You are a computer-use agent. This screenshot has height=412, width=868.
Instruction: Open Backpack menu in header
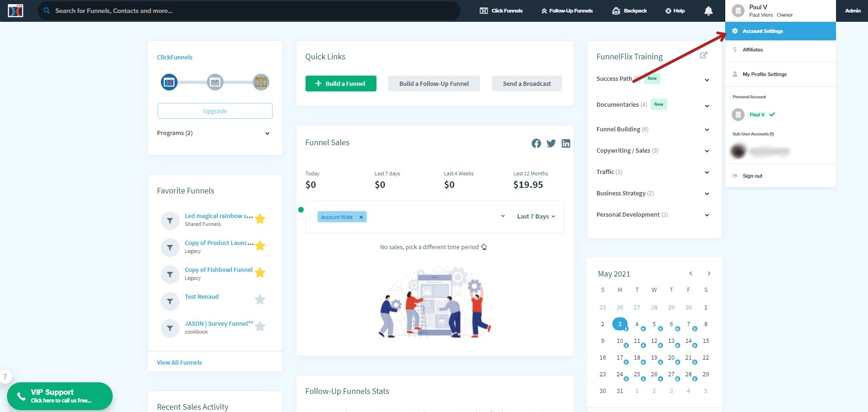[x=629, y=11]
